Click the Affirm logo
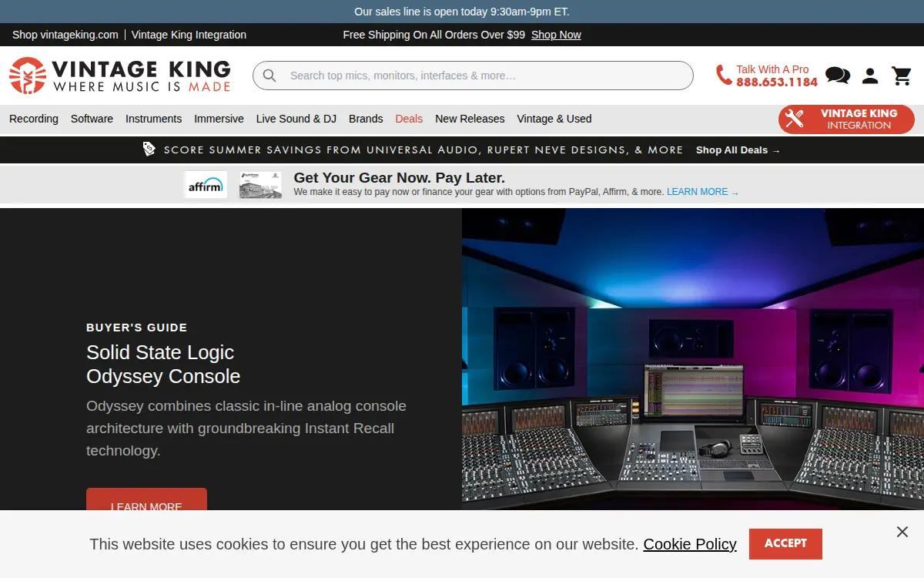 click(x=206, y=185)
